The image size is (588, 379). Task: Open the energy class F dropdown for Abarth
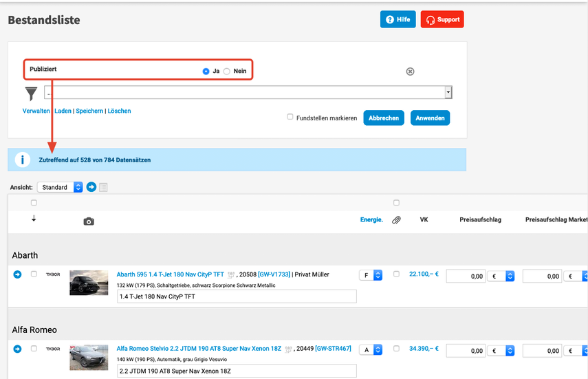[x=371, y=275]
